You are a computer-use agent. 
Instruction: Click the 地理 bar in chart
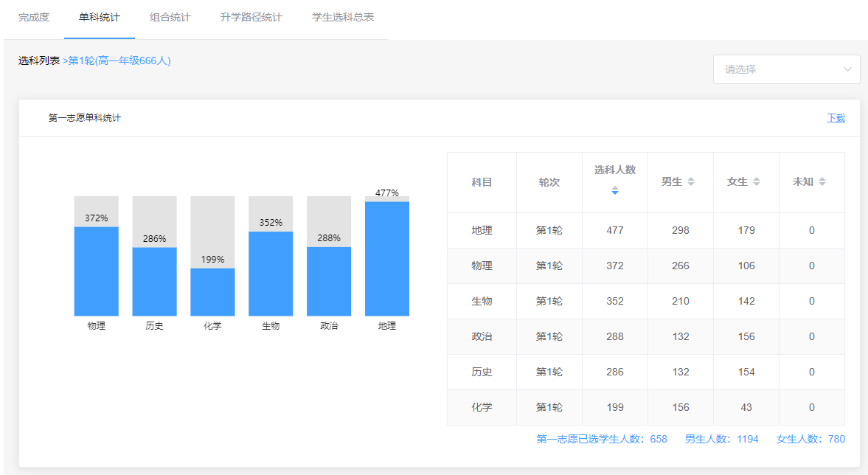(x=387, y=259)
